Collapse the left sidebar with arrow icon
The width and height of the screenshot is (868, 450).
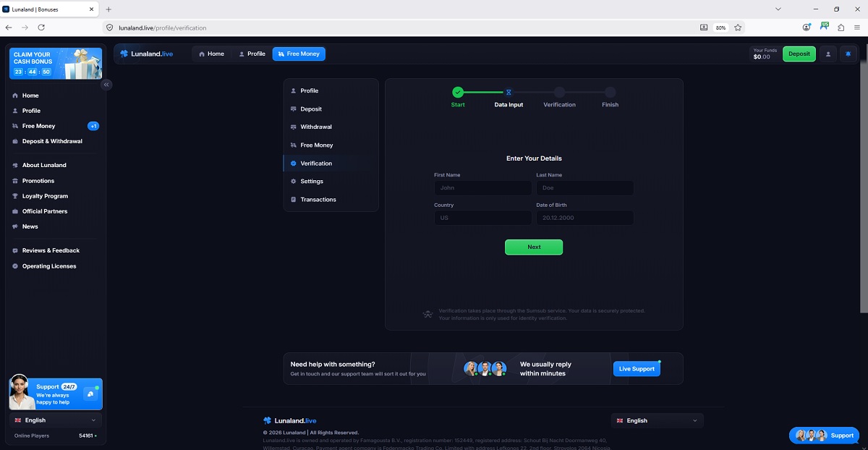106,85
